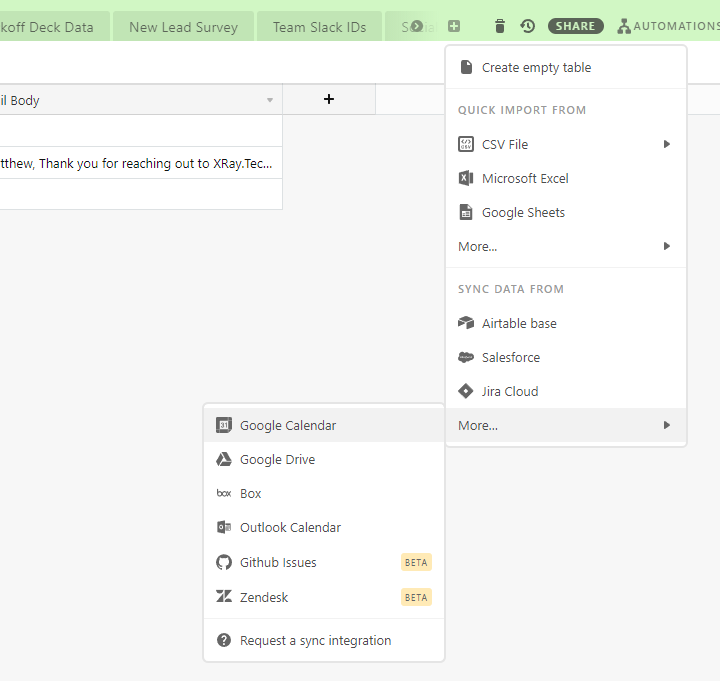The height and width of the screenshot is (681, 720).
Task: Add a new field with plus button
Action: 329,99
